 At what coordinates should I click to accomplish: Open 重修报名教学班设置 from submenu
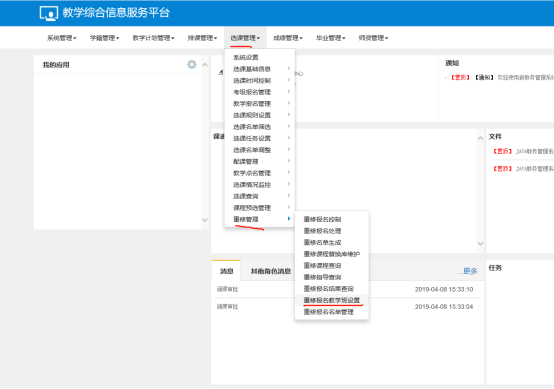coord(332,300)
